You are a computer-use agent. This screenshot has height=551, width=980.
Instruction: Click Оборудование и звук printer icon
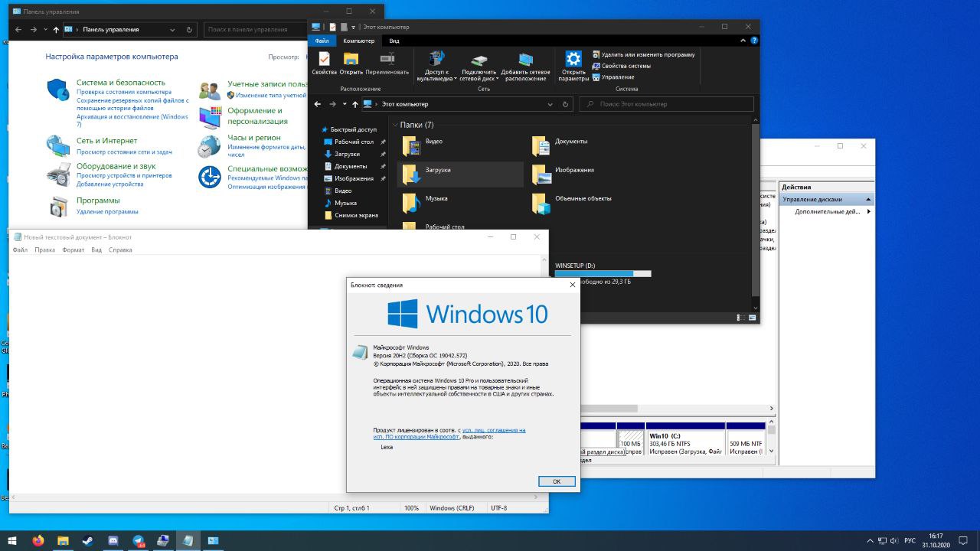(x=58, y=174)
